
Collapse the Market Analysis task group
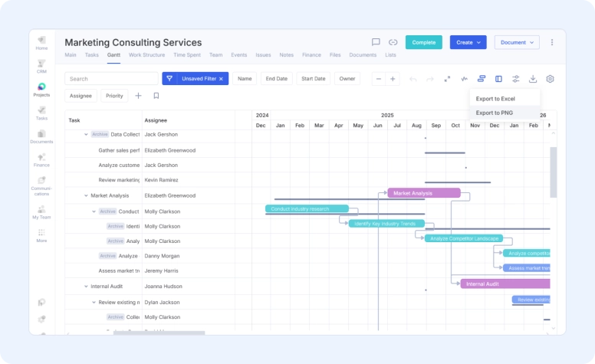86,195
